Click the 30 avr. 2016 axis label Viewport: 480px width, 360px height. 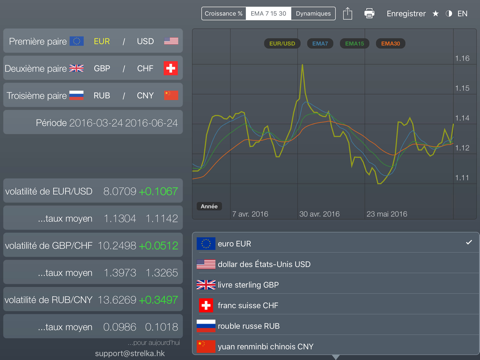pyautogui.click(x=319, y=214)
